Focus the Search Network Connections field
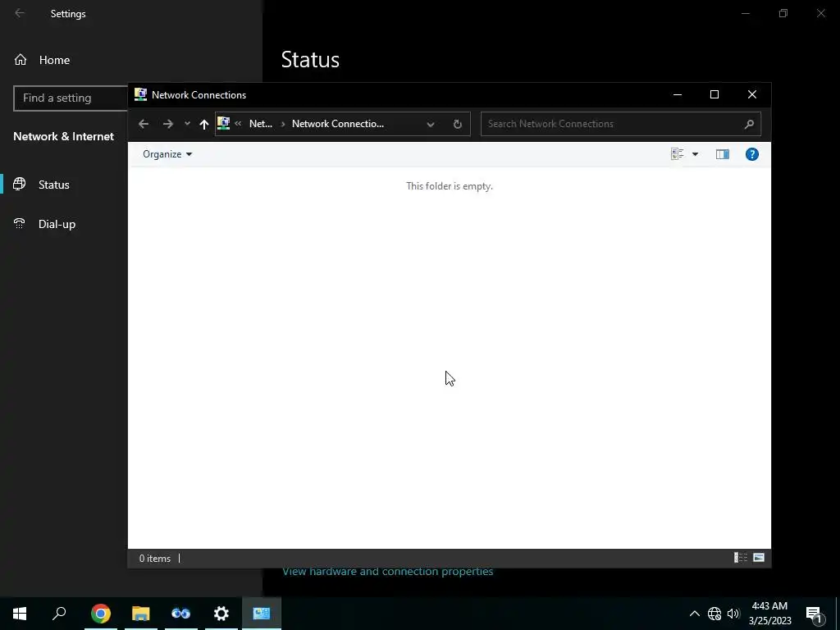 [x=620, y=124]
